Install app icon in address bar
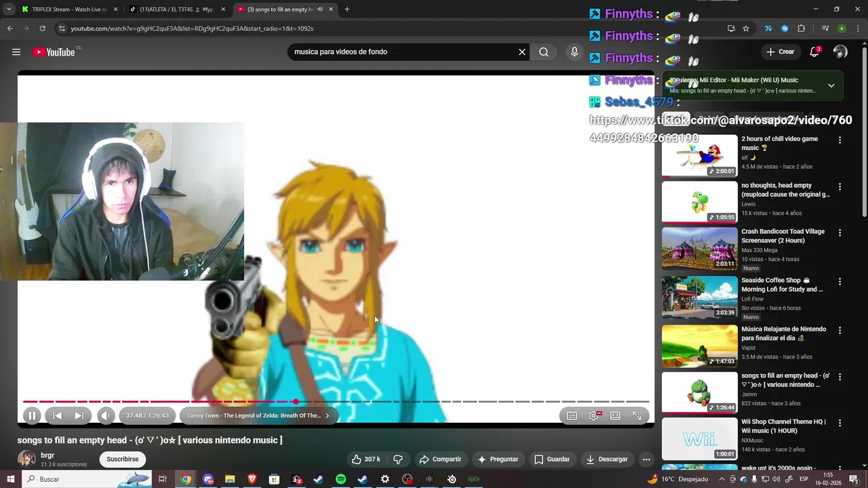This screenshot has width=868, height=488. pyautogui.click(x=731, y=28)
